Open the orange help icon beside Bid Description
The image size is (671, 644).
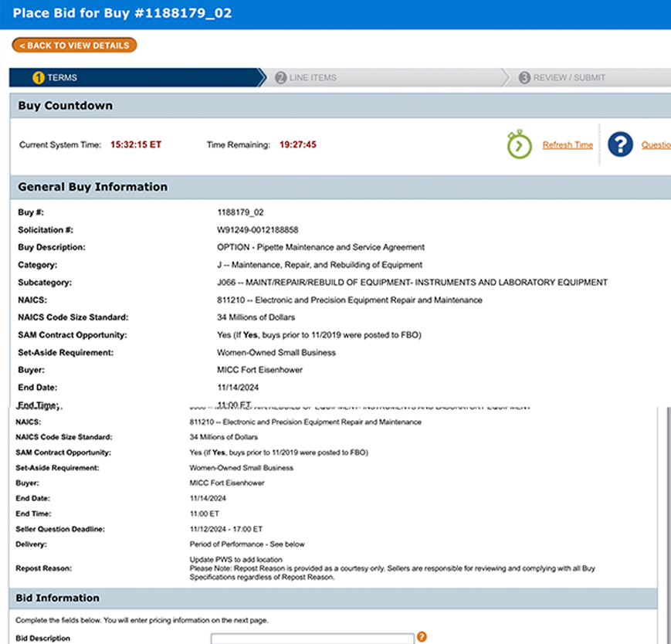422,637
